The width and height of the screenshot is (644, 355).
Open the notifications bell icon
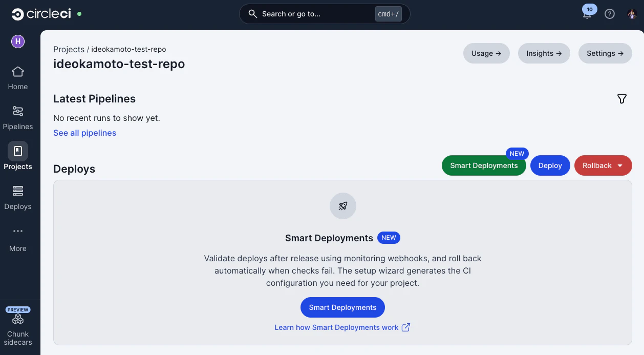pos(587,14)
